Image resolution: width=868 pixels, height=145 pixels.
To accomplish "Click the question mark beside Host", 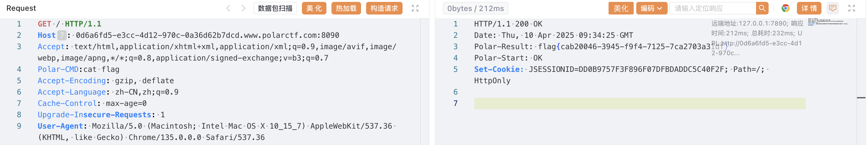I will tap(62, 35).
